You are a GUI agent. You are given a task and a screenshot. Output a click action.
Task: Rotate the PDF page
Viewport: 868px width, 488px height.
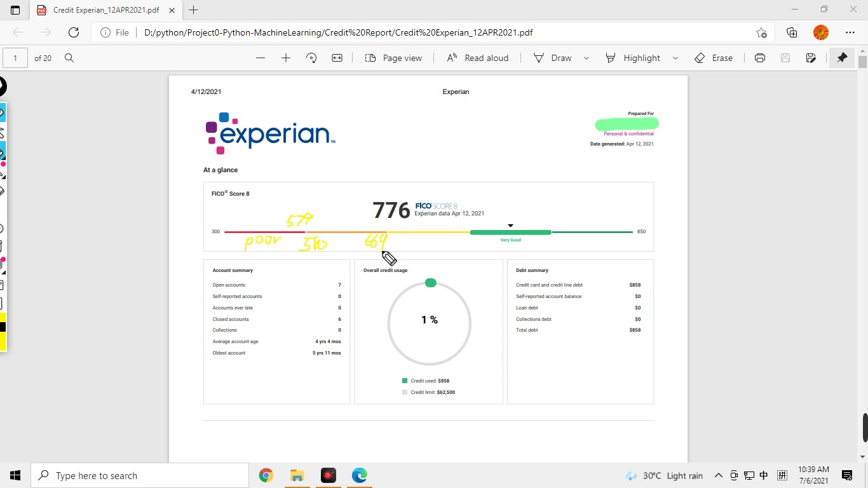pos(311,58)
